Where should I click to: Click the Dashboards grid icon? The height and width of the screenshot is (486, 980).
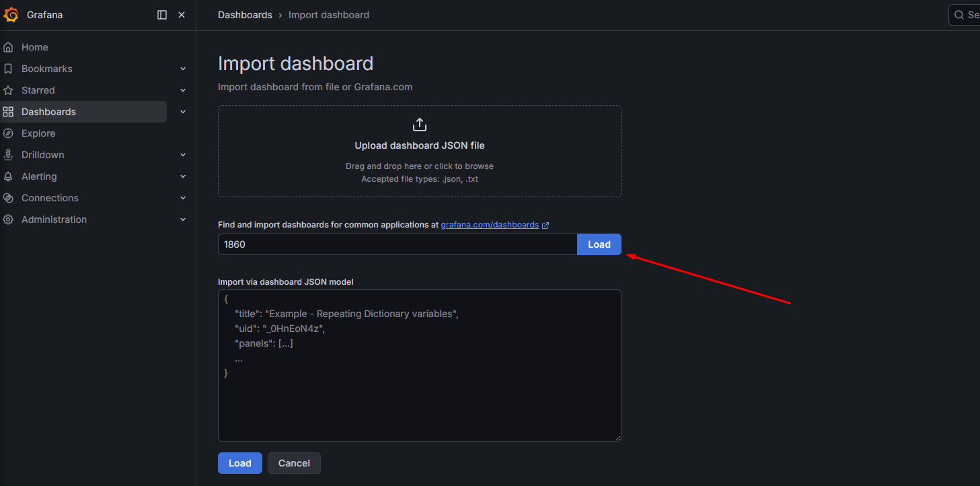coord(8,112)
